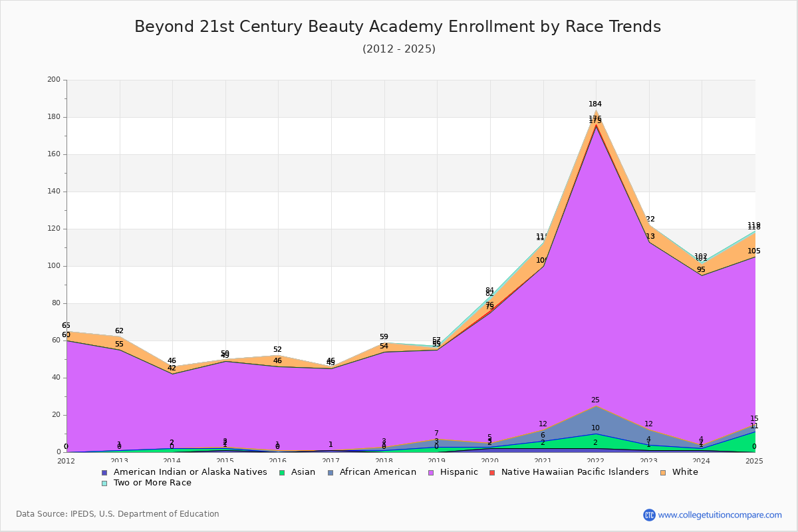Click the CTC logo icon
This screenshot has height=532, width=798.
(x=649, y=515)
